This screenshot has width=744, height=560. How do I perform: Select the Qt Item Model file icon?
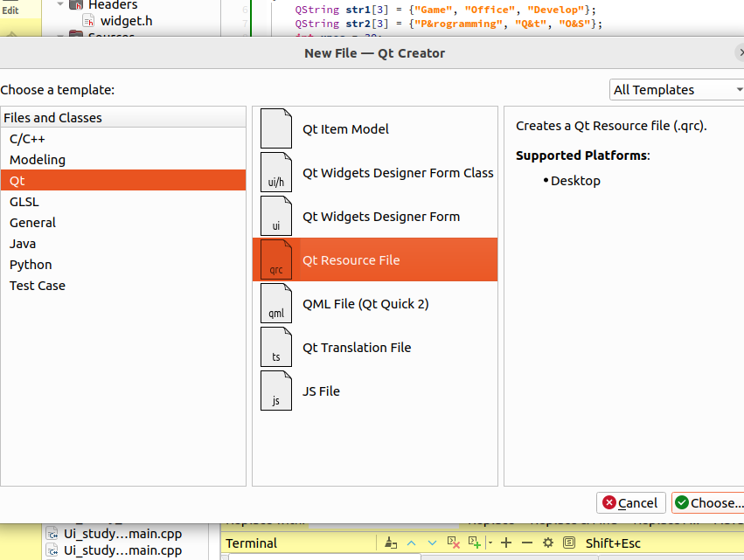coord(276,128)
